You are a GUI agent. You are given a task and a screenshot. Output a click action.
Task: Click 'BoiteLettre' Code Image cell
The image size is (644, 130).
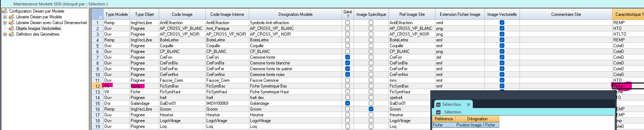point(182,40)
